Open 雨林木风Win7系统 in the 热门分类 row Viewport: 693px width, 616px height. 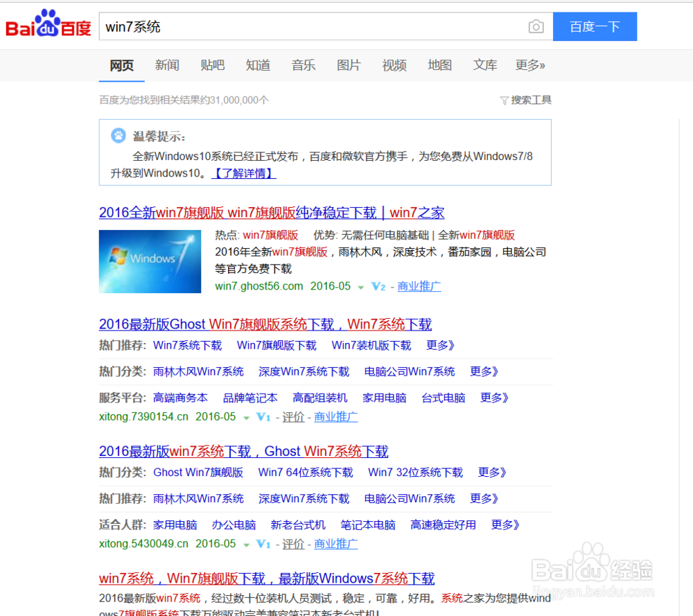[198, 371]
